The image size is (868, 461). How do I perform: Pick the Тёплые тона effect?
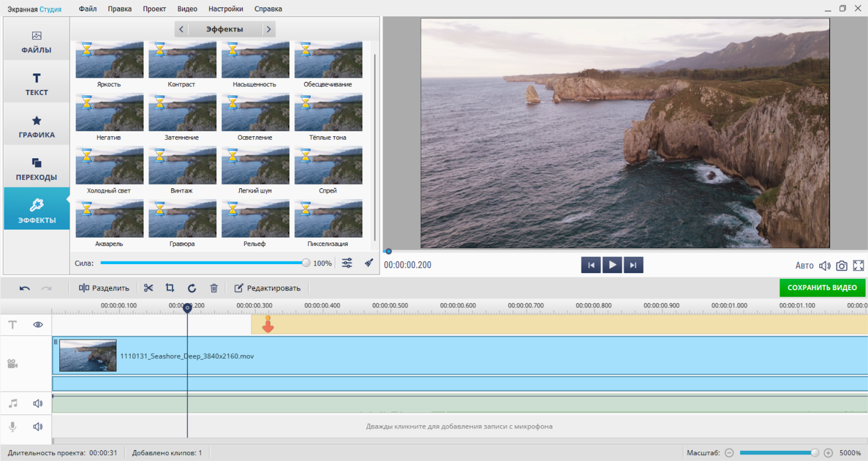pos(328,113)
